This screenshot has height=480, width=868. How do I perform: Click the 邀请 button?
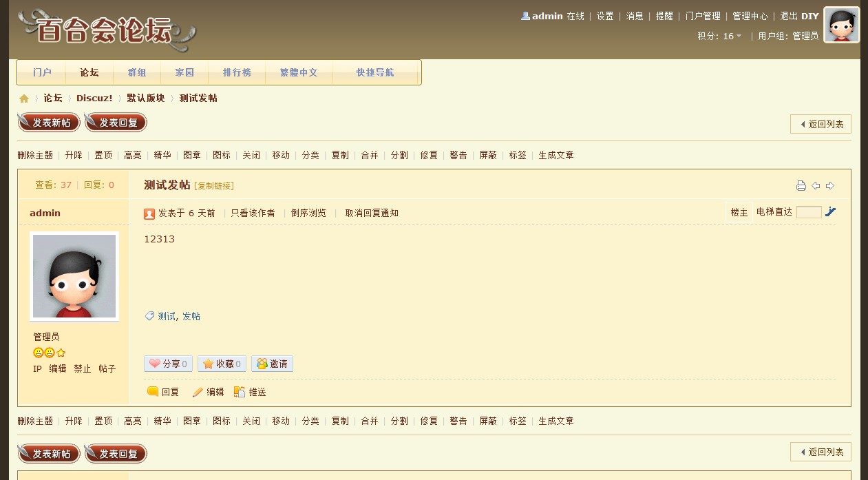[x=272, y=364]
